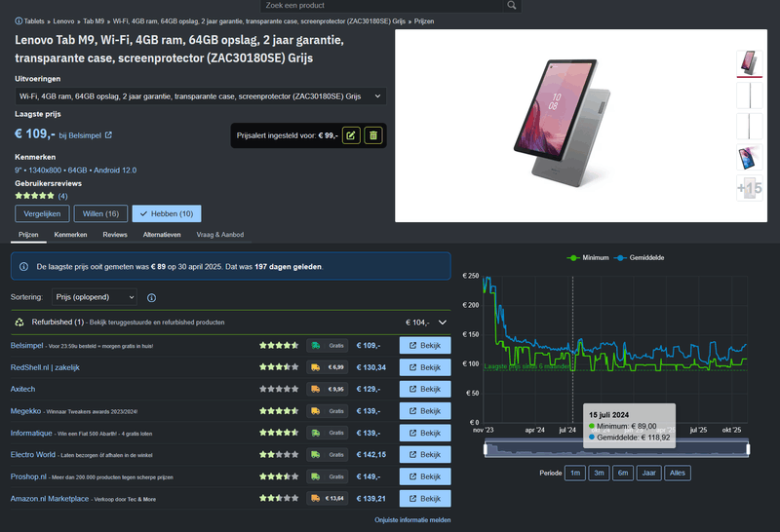The height and width of the screenshot is (532, 780).
Task: Click chart range navigator bar
Action: click(617, 449)
